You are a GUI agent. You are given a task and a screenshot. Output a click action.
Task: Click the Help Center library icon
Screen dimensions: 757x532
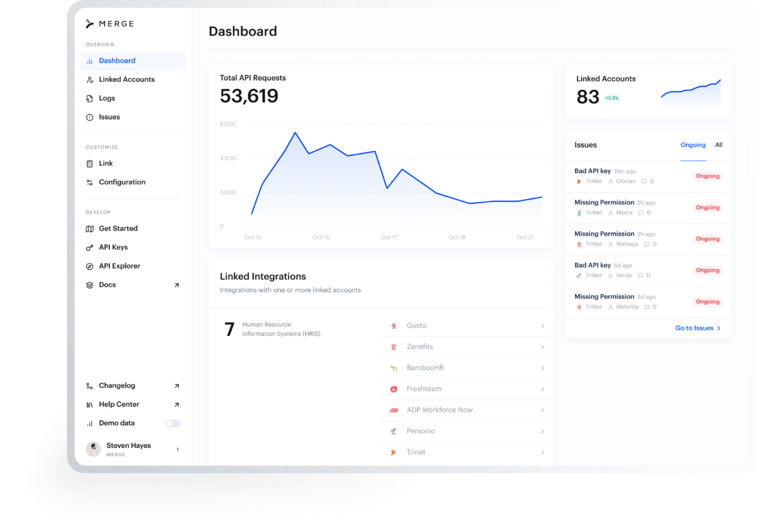click(90, 405)
